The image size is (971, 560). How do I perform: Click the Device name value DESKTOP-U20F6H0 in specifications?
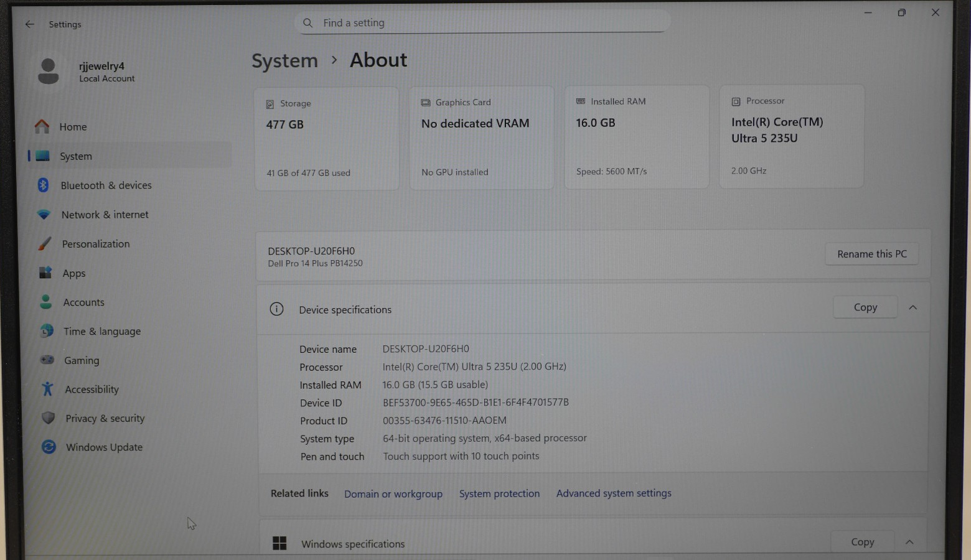coord(426,348)
